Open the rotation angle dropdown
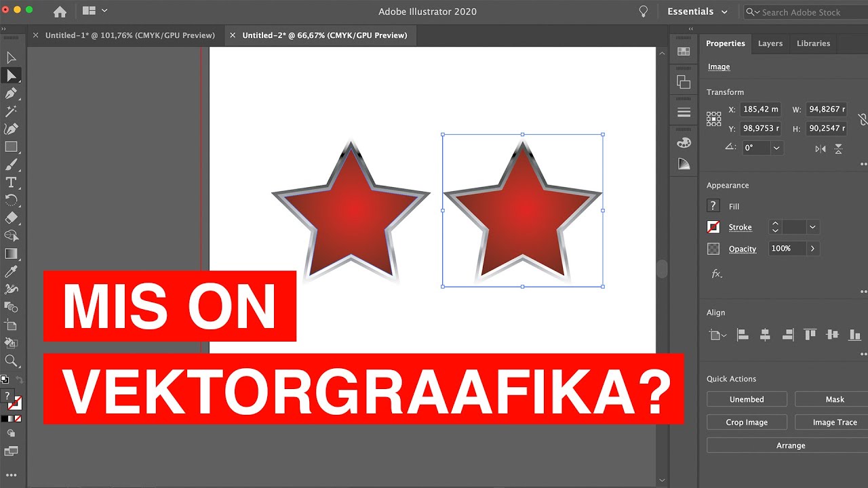 coord(775,148)
